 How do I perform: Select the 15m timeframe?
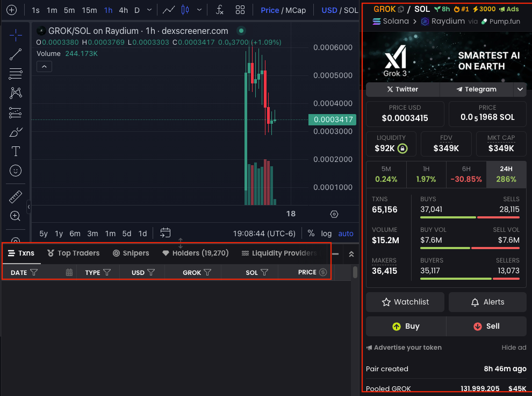pyautogui.click(x=89, y=11)
